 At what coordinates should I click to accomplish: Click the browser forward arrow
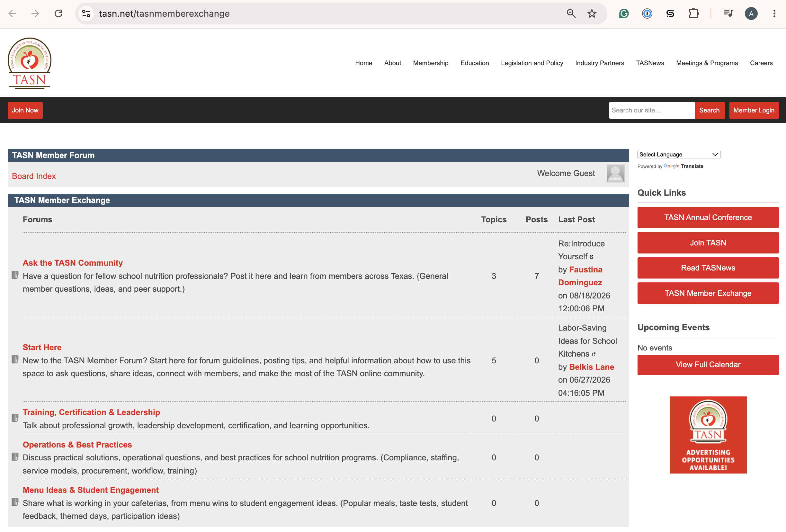(35, 13)
